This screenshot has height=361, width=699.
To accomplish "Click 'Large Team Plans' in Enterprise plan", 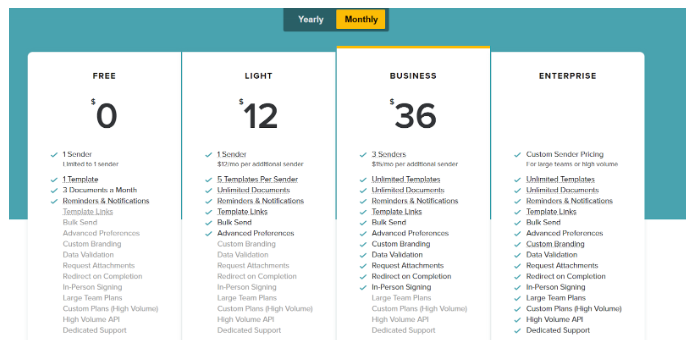I will (556, 298).
